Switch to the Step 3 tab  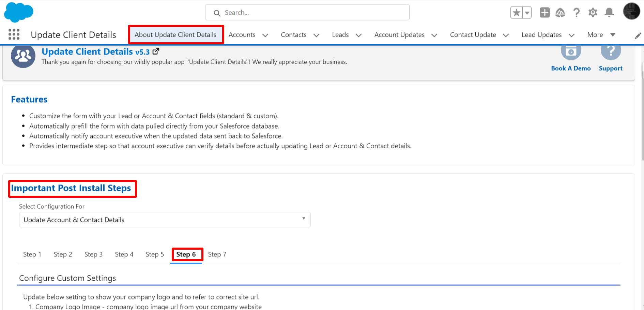[93, 254]
